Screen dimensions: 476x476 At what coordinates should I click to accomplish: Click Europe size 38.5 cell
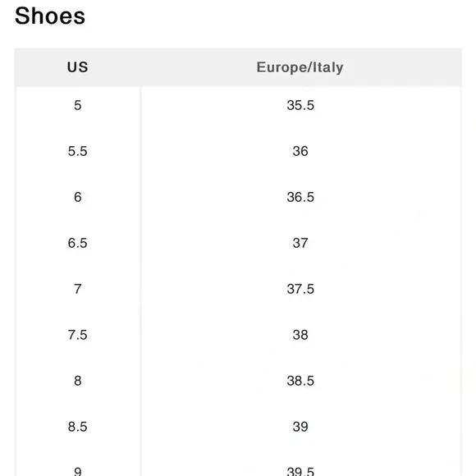(300, 381)
